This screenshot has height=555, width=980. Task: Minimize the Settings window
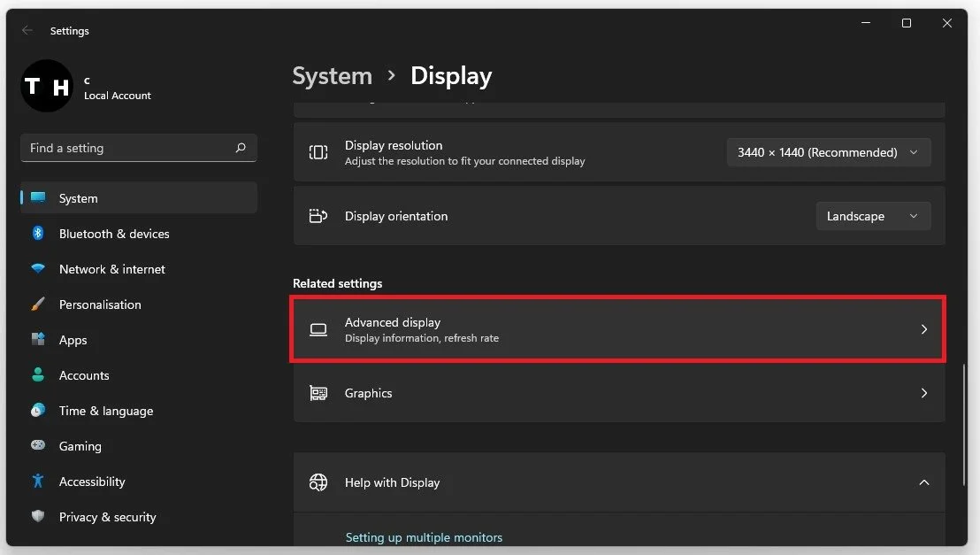866,23
